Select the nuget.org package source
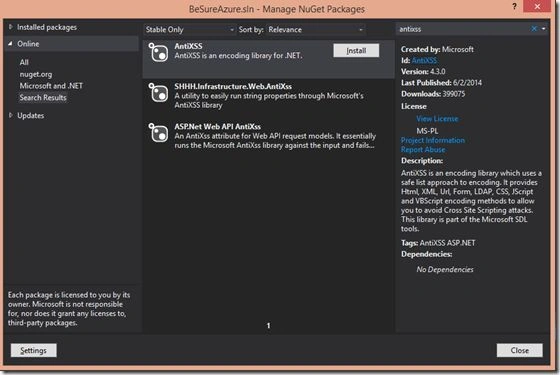 click(36, 74)
